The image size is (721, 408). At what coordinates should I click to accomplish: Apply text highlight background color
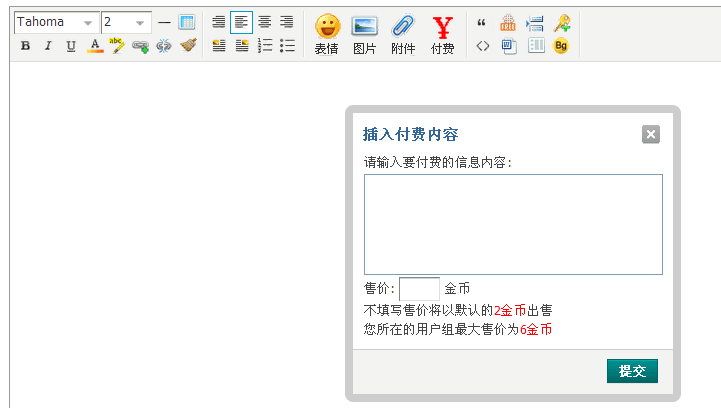click(117, 46)
